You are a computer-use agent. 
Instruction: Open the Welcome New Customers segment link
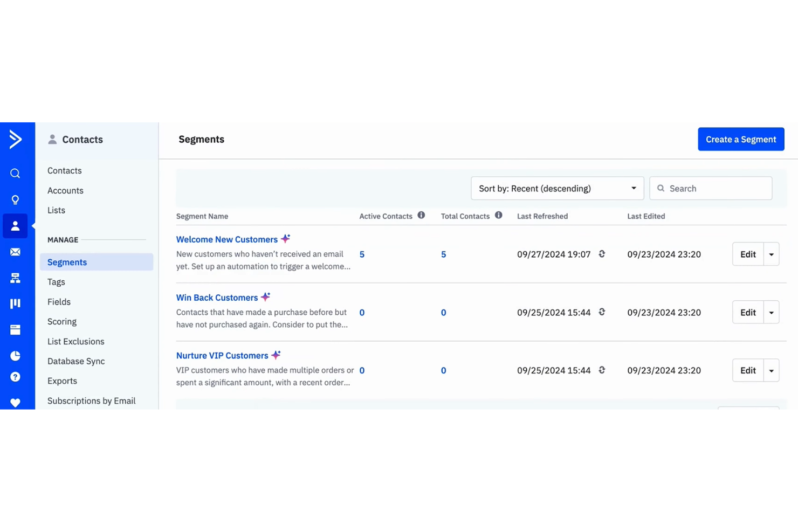coord(227,239)
